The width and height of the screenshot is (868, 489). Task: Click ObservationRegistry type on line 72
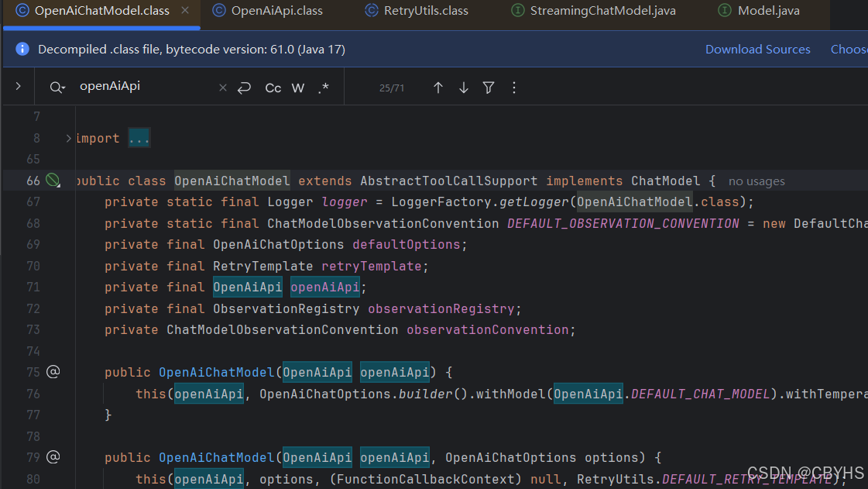click(x=286, y=309)
